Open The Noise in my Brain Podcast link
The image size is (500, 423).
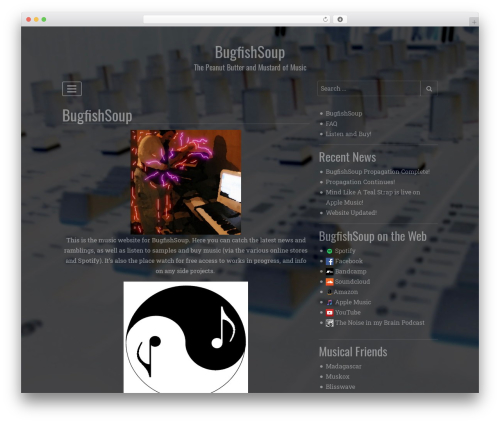[x=380, y=323]
